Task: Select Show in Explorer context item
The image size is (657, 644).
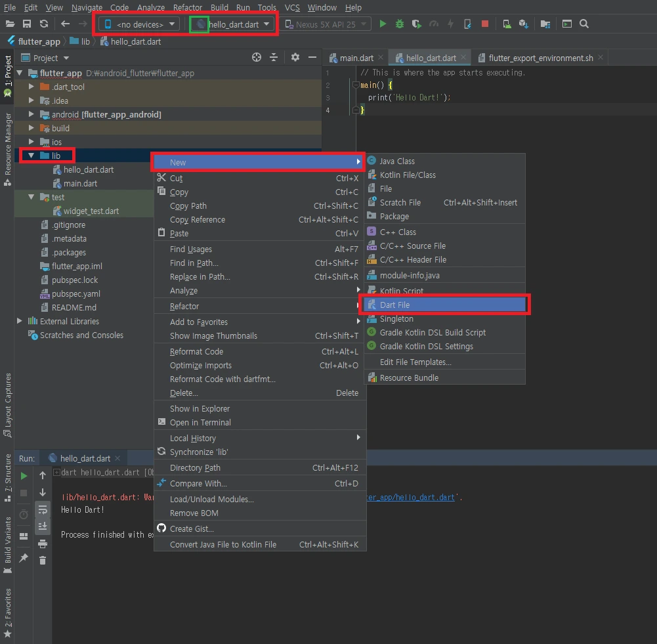Action: [260, 408]
